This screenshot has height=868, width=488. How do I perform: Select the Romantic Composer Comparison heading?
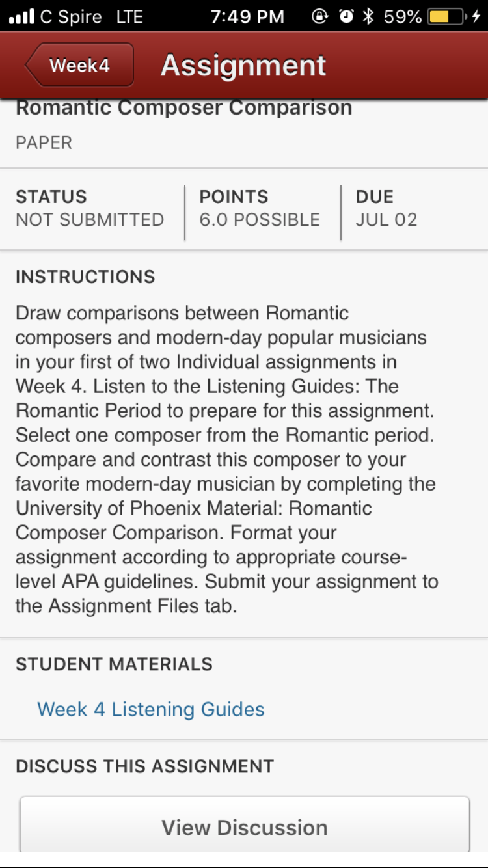183,108
